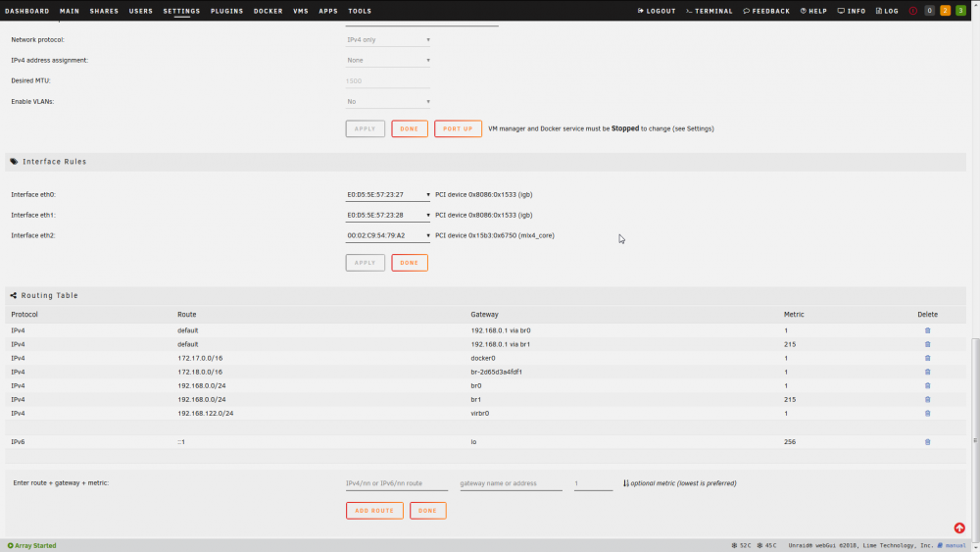980x552 pixels.
Task: Click the metric sort icon
Action: 625,482
